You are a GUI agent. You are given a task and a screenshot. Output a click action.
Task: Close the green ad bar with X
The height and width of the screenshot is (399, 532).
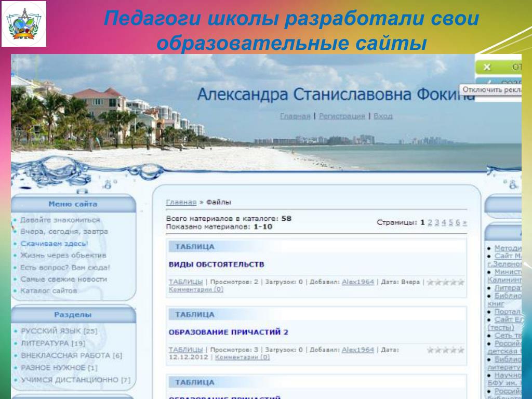tap(487, 67)
